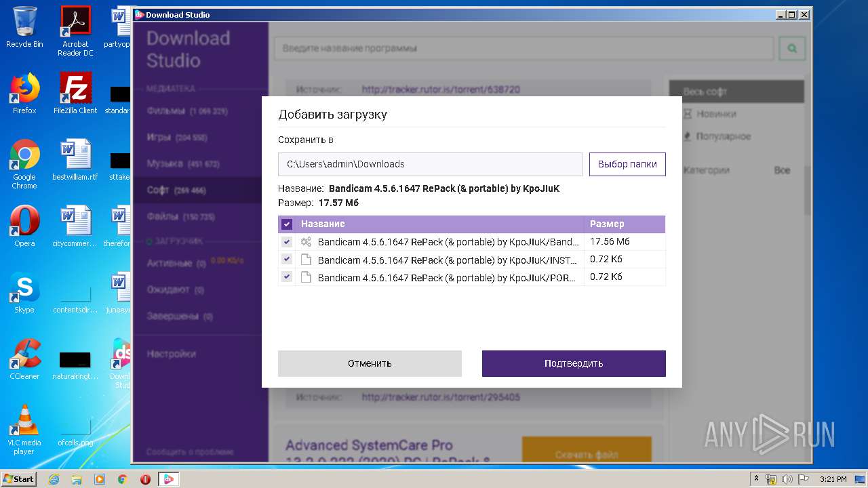
Task: Open citycommer... Word document on desktop
Action: point(75,226)
